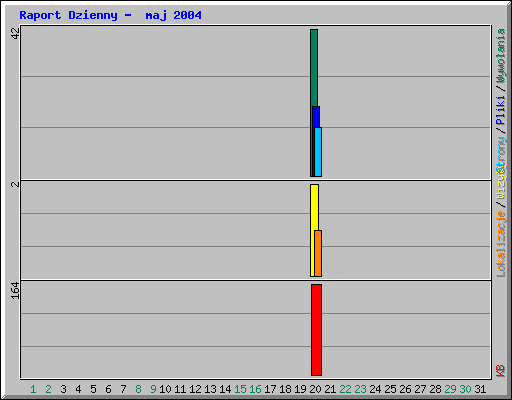This screenshot has height=400, width=512.
Task: Click day '5' on the x-axis
Action: [93, 389]
